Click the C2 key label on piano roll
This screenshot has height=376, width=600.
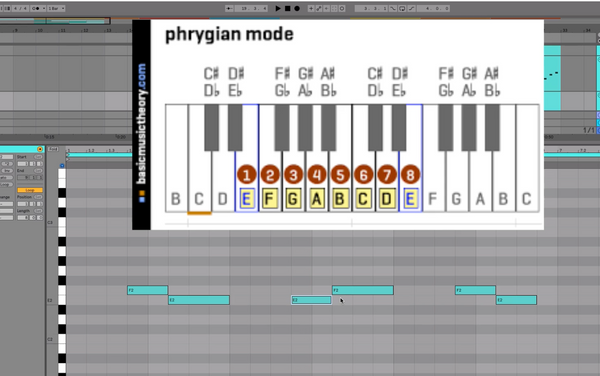[x=50, y=339]
